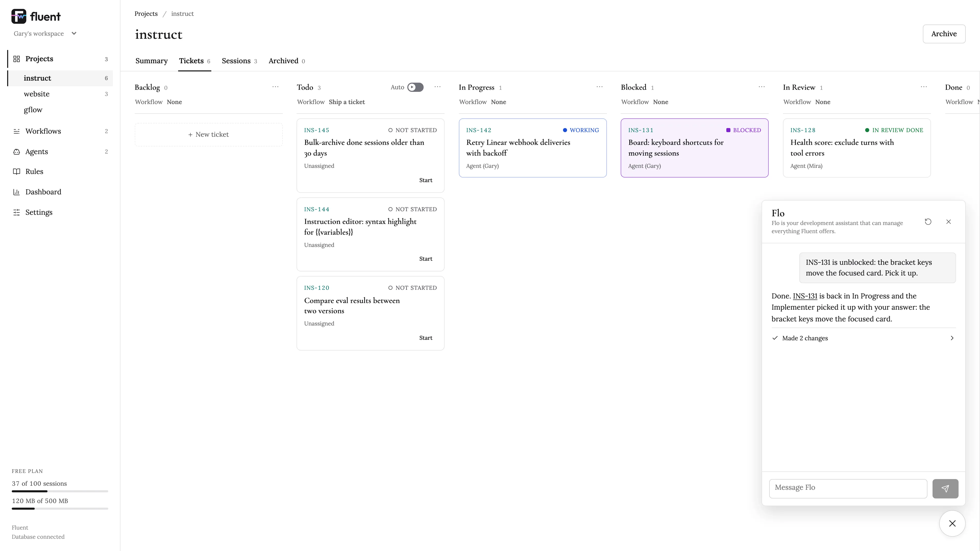Open Blocked column options menu
980x551 pixels.
click(x=762, y=87)
